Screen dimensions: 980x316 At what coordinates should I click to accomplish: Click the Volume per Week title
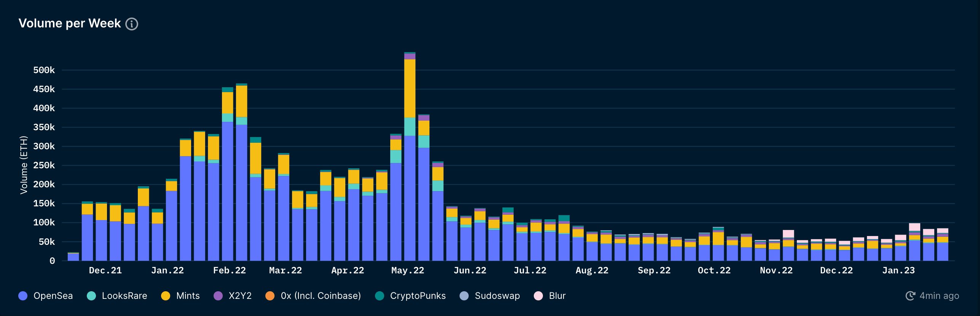pos(70,24)
